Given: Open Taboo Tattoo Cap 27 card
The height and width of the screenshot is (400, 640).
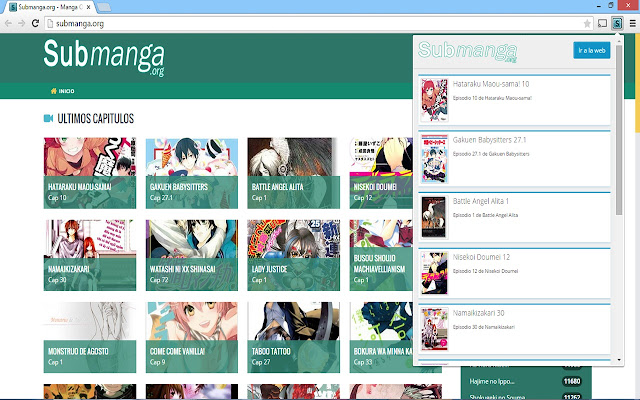Looking at the screenshot, I should tap(293, 337).
